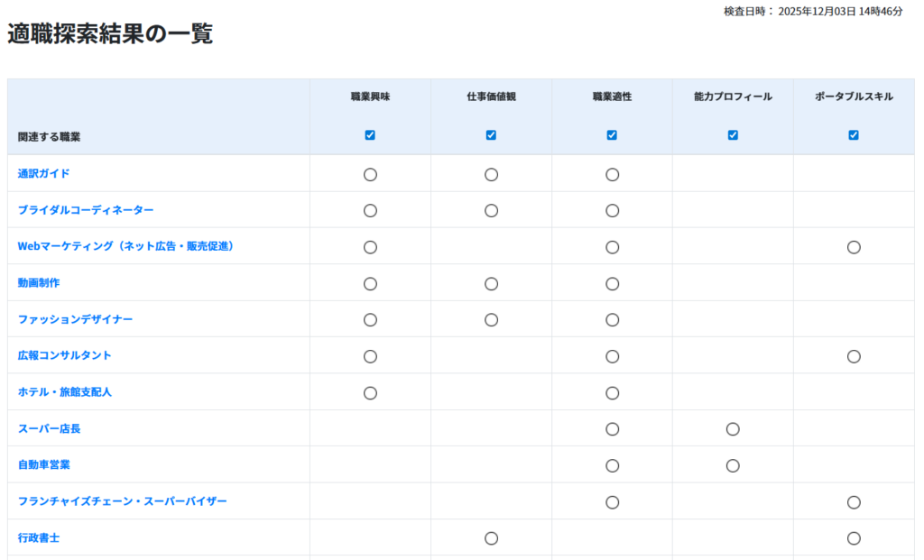Toggle the 仕事価値観 column checkbox
Image resolution: width=924 pixels, height=560 pixels.
pos(491,135)
